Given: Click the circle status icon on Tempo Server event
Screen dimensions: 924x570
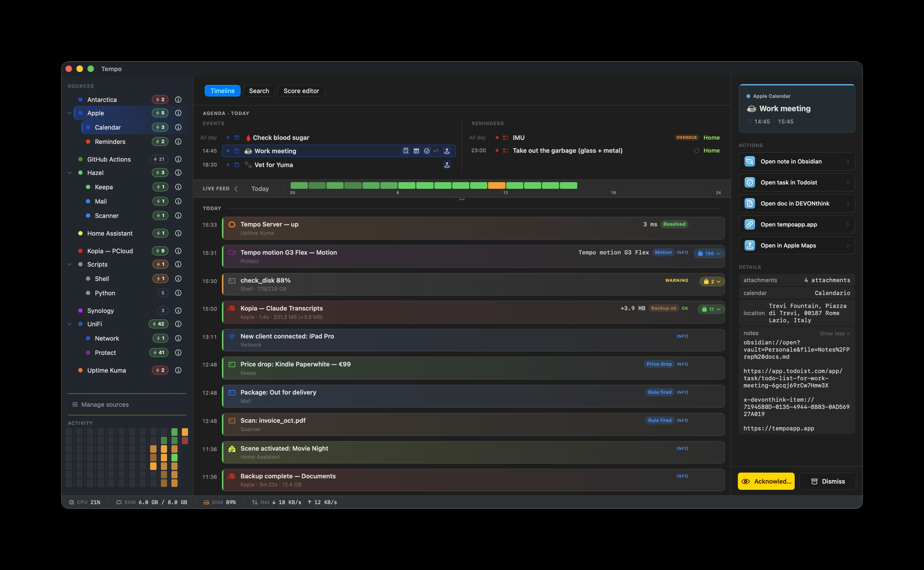Looking at the screenshot, I should (232, 224).
